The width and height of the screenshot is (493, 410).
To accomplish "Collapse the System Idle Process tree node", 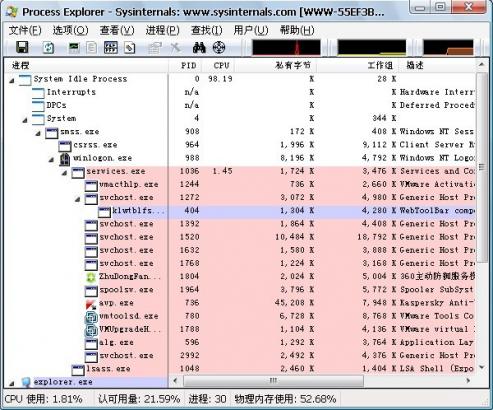I will (12, 80).
